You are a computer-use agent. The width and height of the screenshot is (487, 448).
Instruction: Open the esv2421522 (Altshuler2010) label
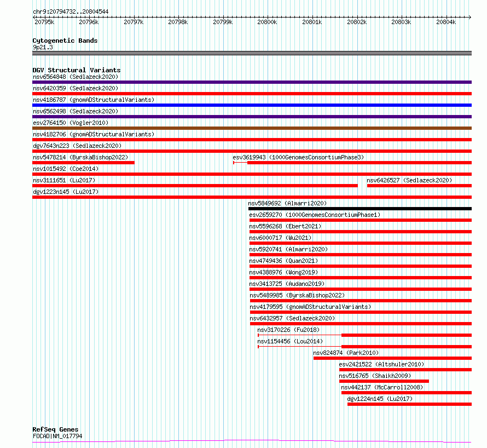(381, 364)
